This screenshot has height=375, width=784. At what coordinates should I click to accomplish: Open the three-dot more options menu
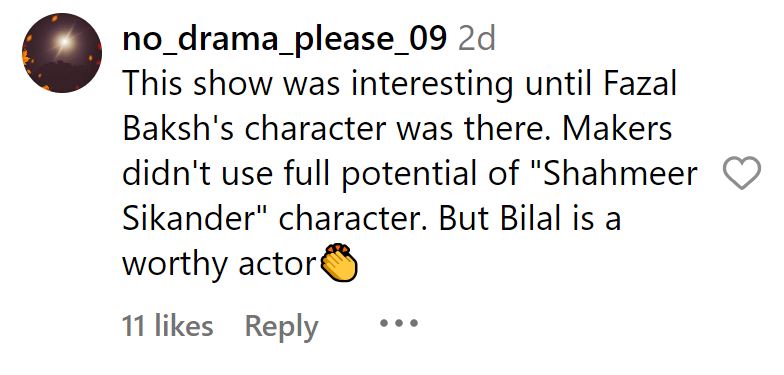click(398, 324)
